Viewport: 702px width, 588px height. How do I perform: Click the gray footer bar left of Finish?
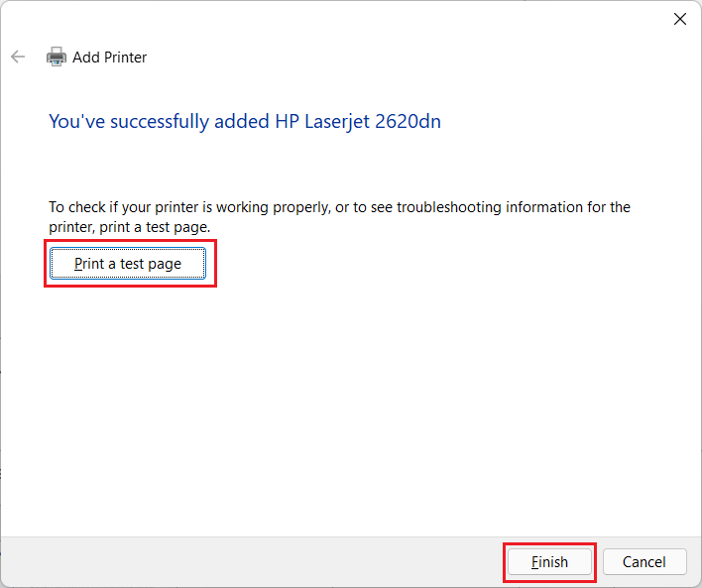point(248,562)
